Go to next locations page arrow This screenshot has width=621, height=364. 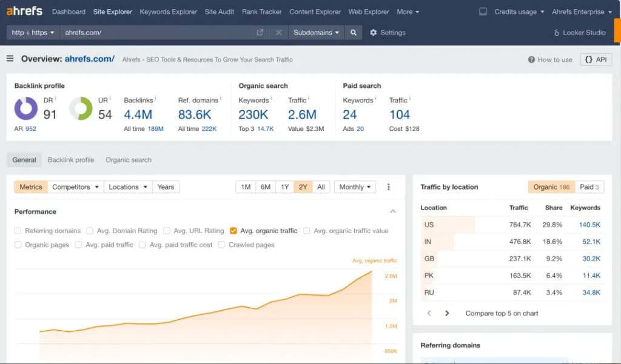click(447, 313)
